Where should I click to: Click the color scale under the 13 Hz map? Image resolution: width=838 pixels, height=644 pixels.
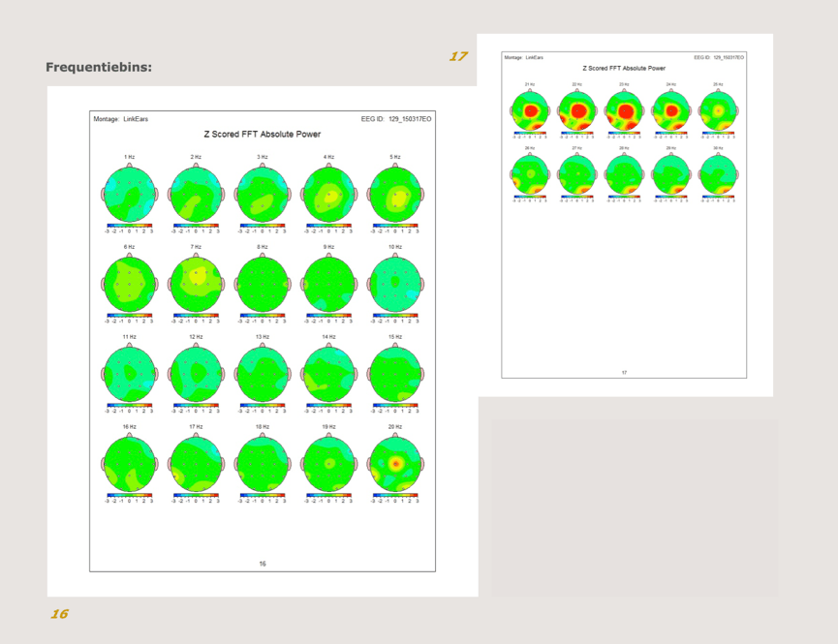click(x=263, y=409)
